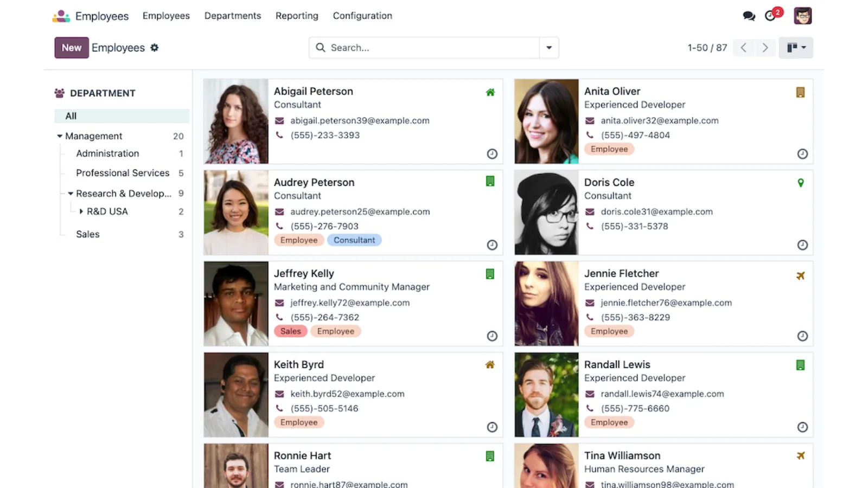Click Abigail Peterson's home presence icon

click(x=490, y=92)
